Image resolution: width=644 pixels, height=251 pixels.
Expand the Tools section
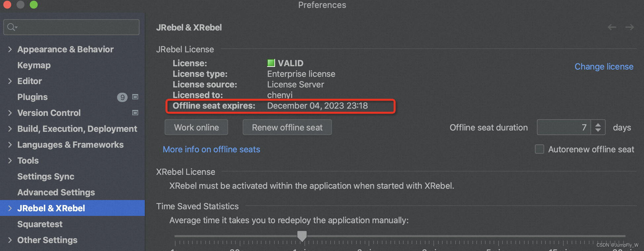click(10, 161)
